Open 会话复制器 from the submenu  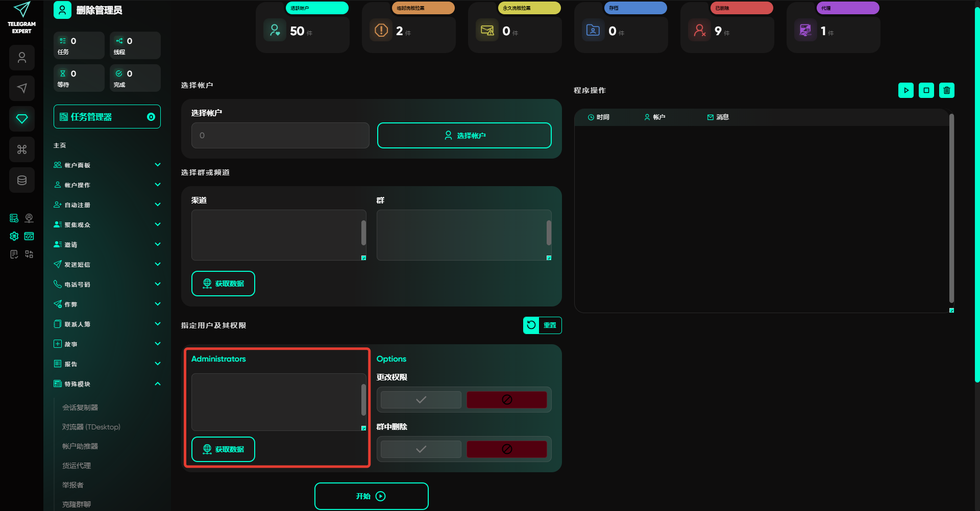click(80, 407)
